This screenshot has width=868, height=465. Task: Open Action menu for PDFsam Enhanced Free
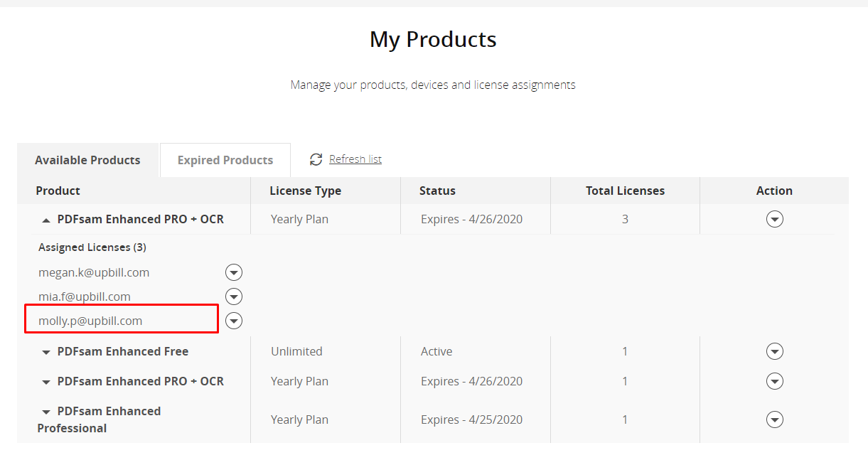click(775, 351)
